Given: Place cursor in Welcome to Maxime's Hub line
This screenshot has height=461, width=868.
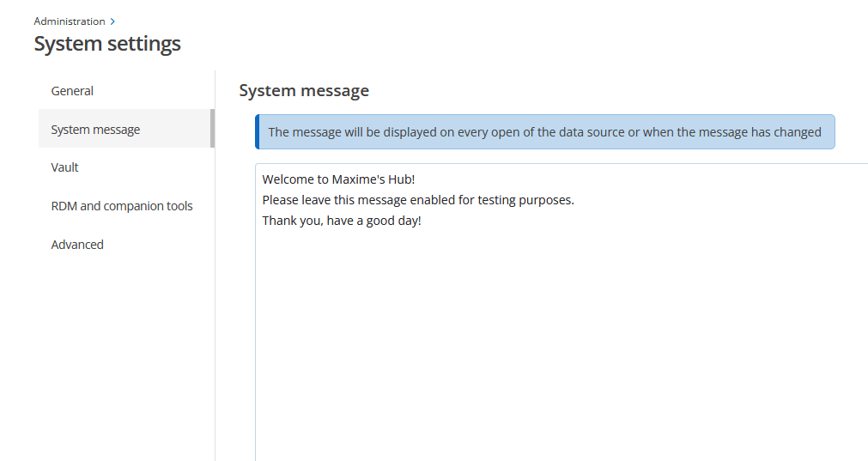Looking at the screenshot, I should [x=338, y=179].
